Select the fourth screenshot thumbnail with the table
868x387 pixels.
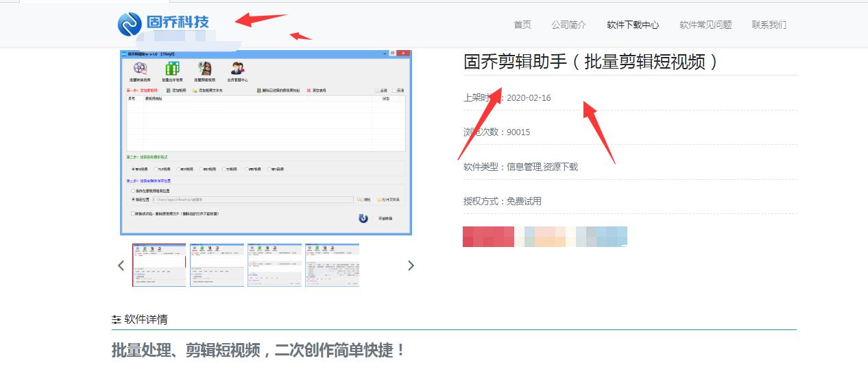332,265
